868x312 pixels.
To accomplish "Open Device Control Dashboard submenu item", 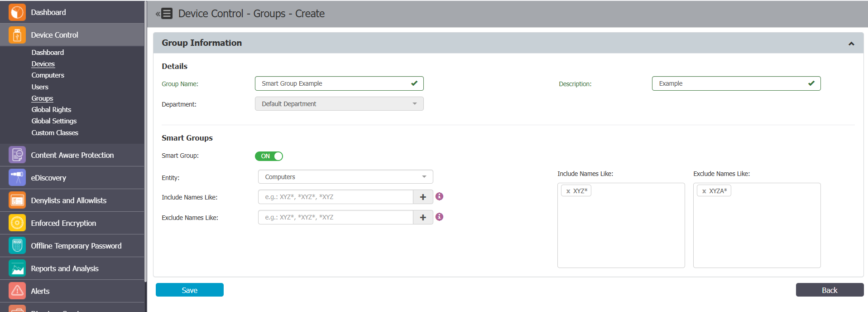I will tap(48, 53).
